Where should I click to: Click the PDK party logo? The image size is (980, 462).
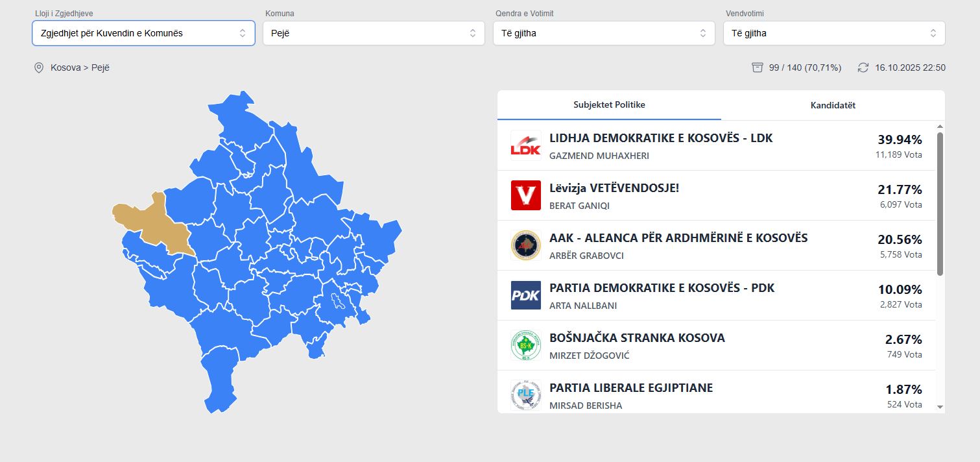tap(525, 295)
